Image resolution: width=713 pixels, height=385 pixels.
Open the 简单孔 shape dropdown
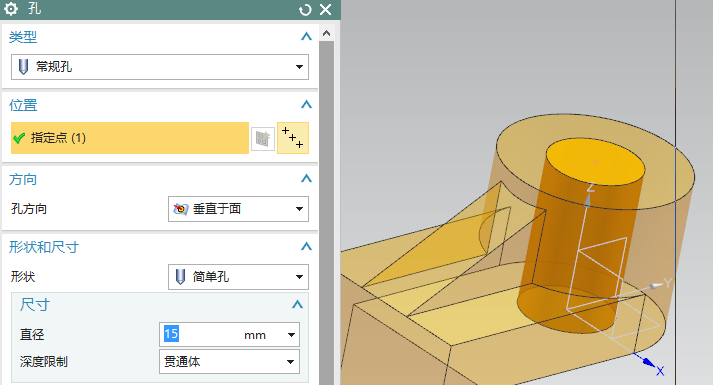[238, 277]
